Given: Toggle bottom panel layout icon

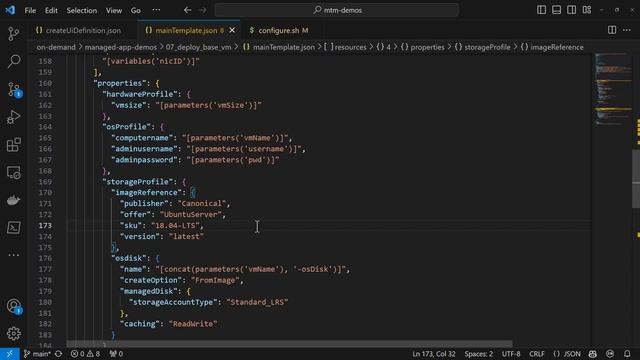Looking at the screenshot, I should click(556, 10).
